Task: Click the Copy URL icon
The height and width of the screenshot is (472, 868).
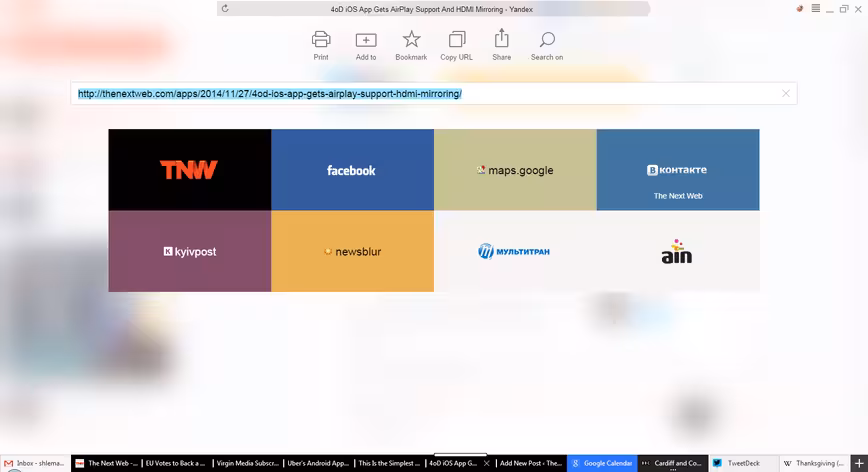Action: [x=457, y=39]
